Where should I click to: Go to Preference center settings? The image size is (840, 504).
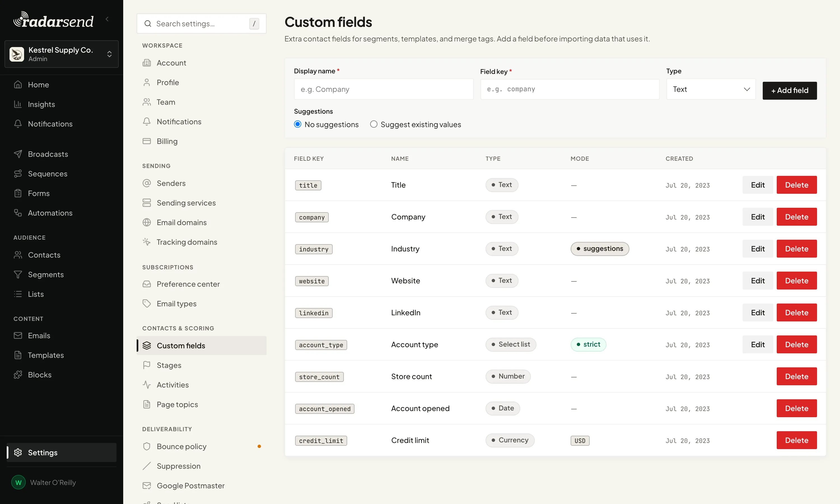(x=201, y=284)
